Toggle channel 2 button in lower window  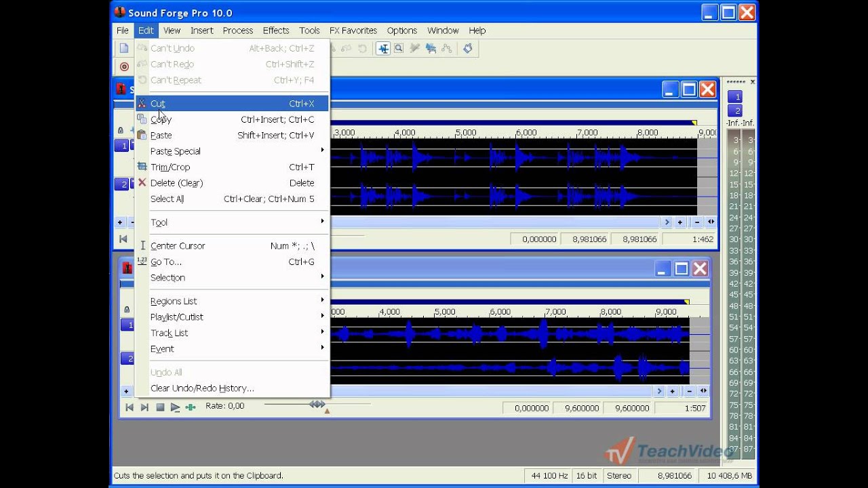tap(127, 359)
